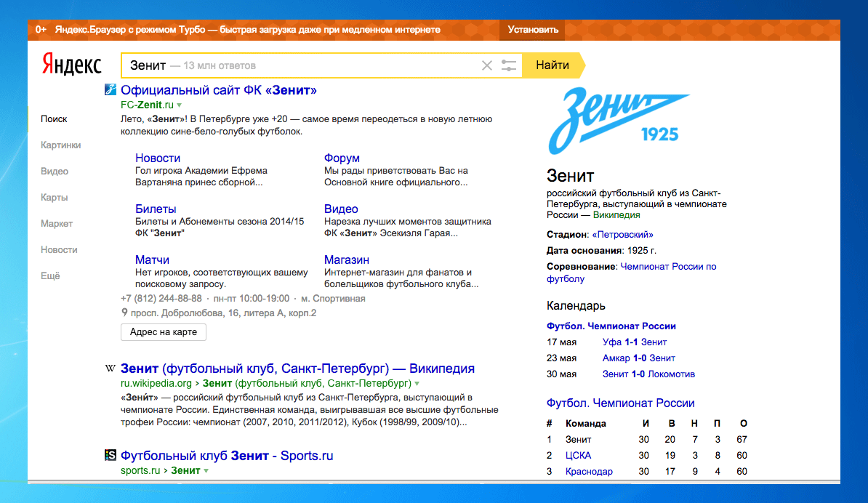Image resolution: width=868 pixels, height=503 pixels.
Task: Select the Поиск tab in sidebar
Action: click(x=54, y=119)
